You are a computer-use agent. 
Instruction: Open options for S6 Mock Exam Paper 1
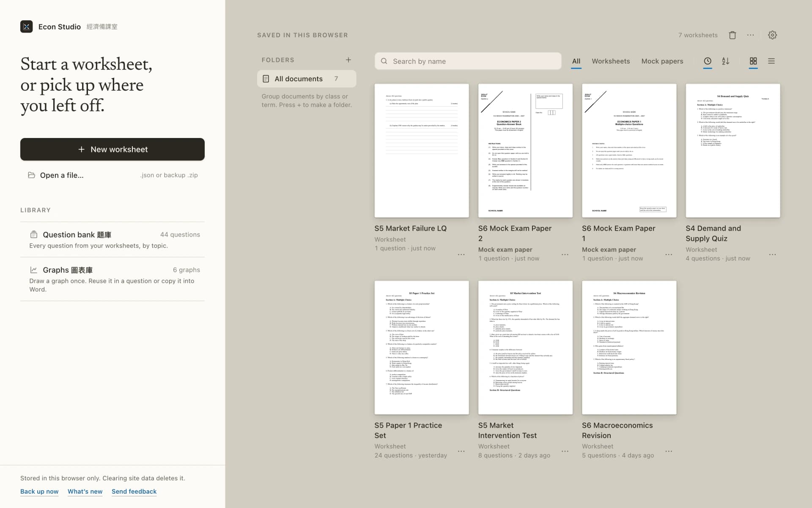[x=669, y=254]
